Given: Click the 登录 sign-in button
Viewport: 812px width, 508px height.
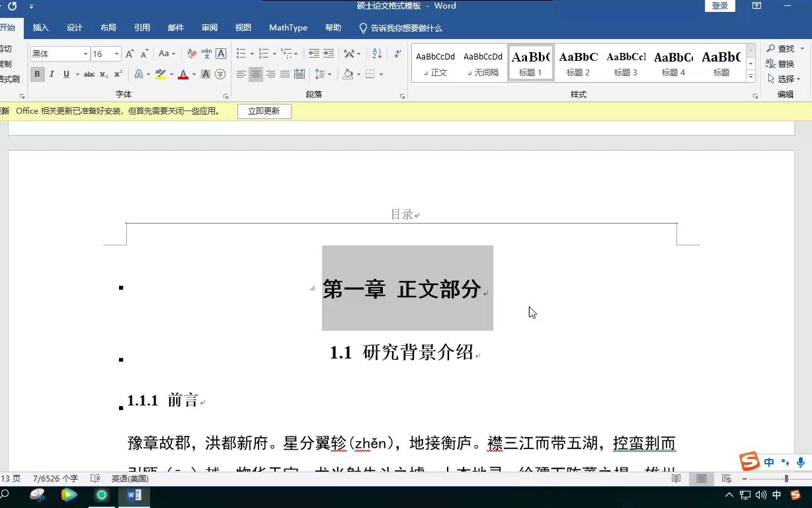Looking at the screenshot, I should tap(720, 5).
